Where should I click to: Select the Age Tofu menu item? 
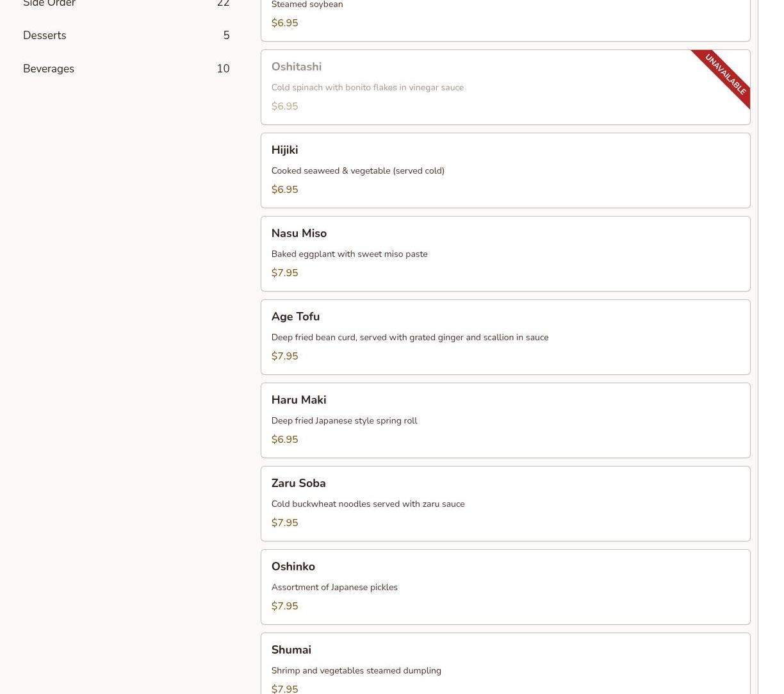[505, 337]
